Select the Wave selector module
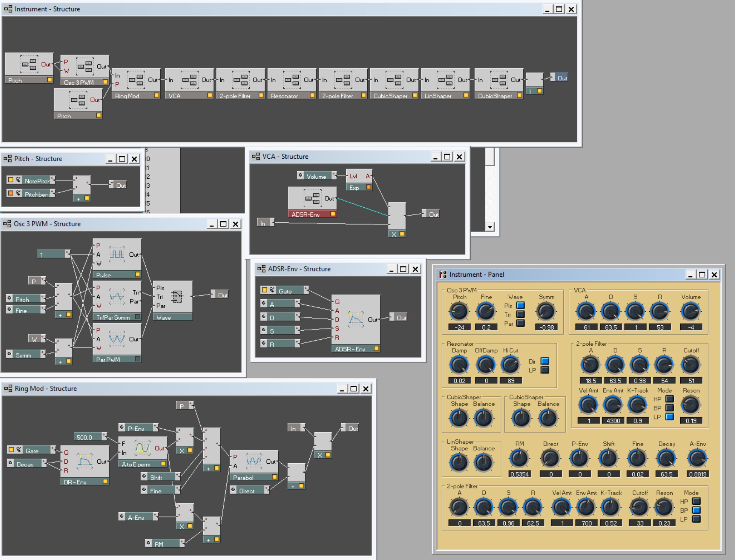 [x=173, y=301]
